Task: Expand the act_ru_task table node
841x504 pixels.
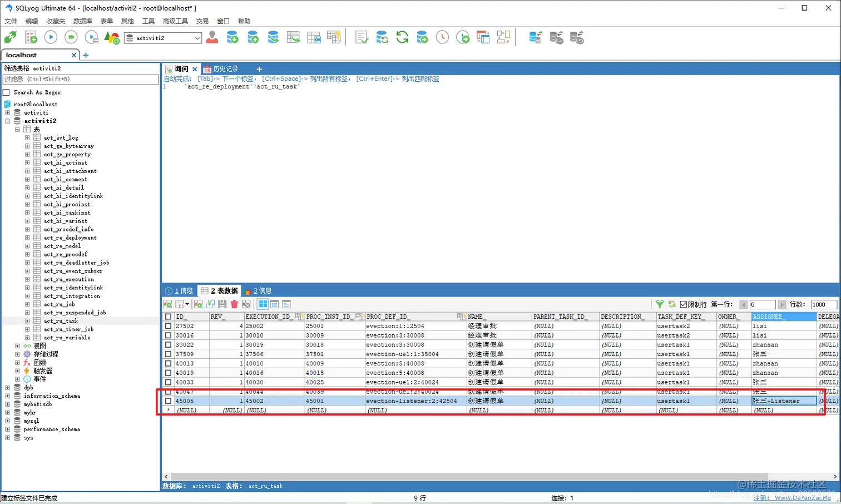Action: pyautogui.click(x=27, y=321)
